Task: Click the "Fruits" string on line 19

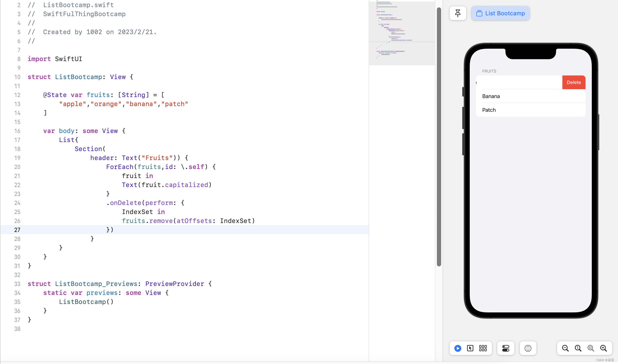Action: tap(157, 158)
